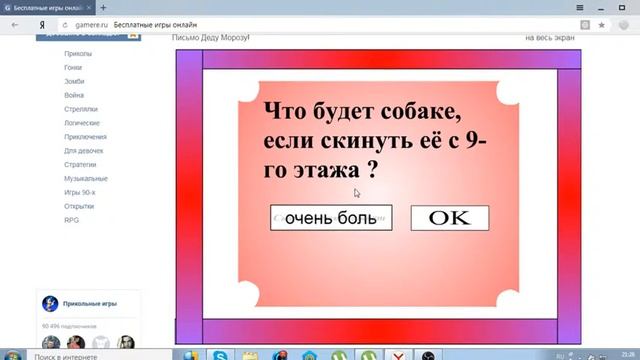Open the 'Война' category link
Image resolution: width=640 pixels, height=360 pixels.
pyautogui.click(x=74, y=96)
